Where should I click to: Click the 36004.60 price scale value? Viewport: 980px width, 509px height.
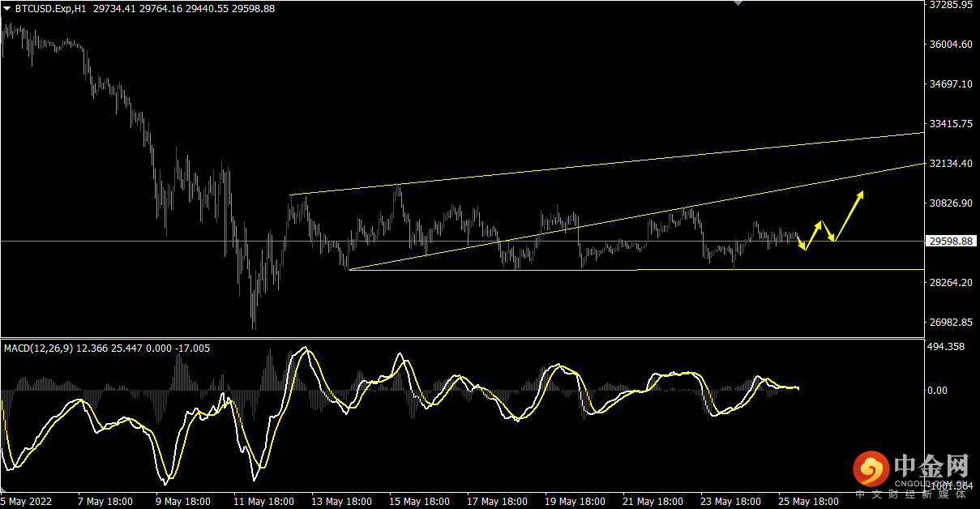[x=951, y=45]
